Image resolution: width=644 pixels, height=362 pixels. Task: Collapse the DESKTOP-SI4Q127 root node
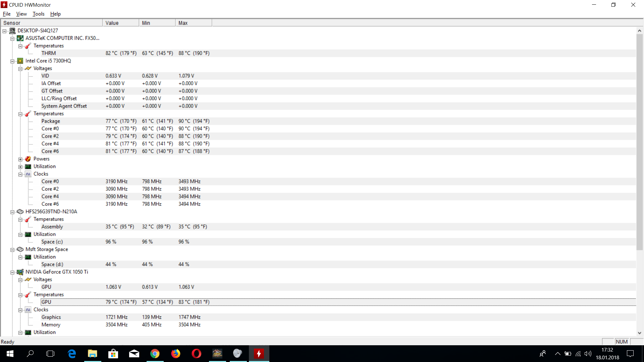coord(4,31)
